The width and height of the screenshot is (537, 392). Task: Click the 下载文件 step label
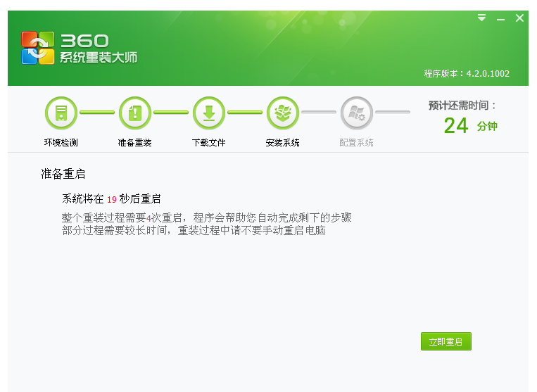(x=209, y=143)
